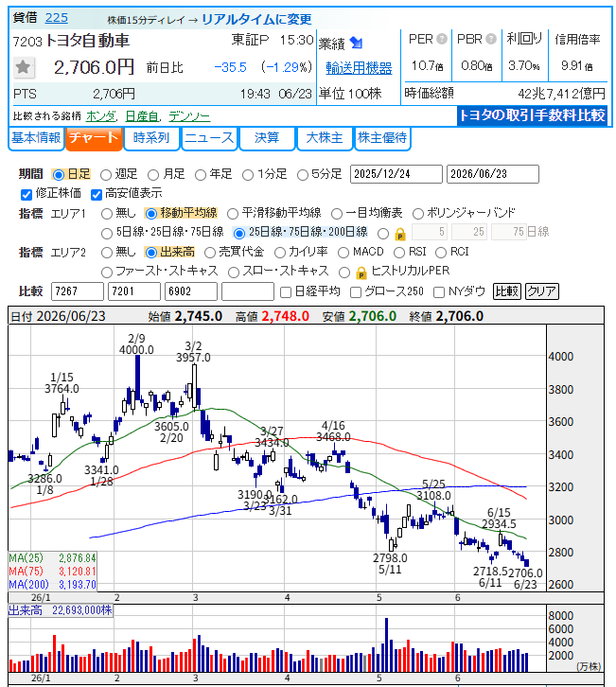Image resolution: width=616 pixels, height=687 pixels.
Task: Select 移動平均線 indicator radio
Action: pos(150,214)
